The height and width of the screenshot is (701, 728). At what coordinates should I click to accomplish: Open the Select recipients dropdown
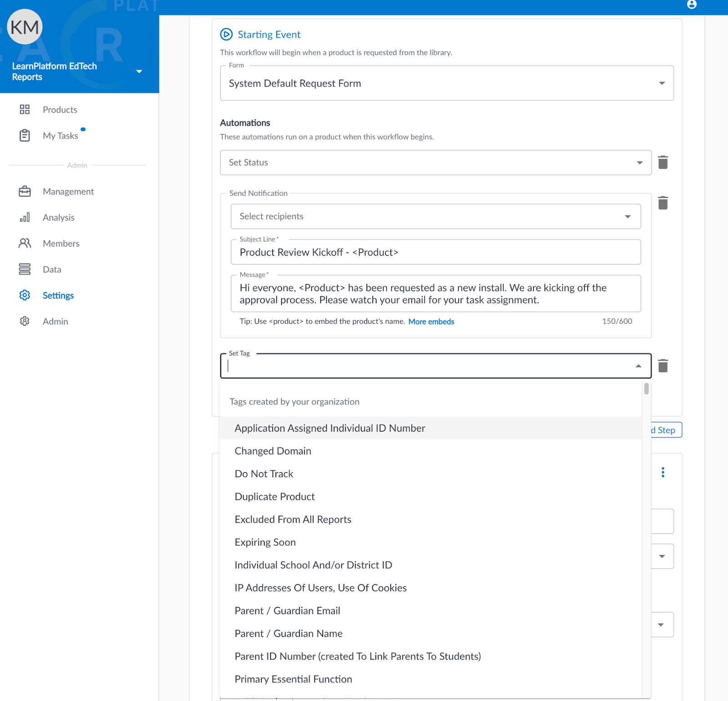pyautogui.click(x=436, y=217)
